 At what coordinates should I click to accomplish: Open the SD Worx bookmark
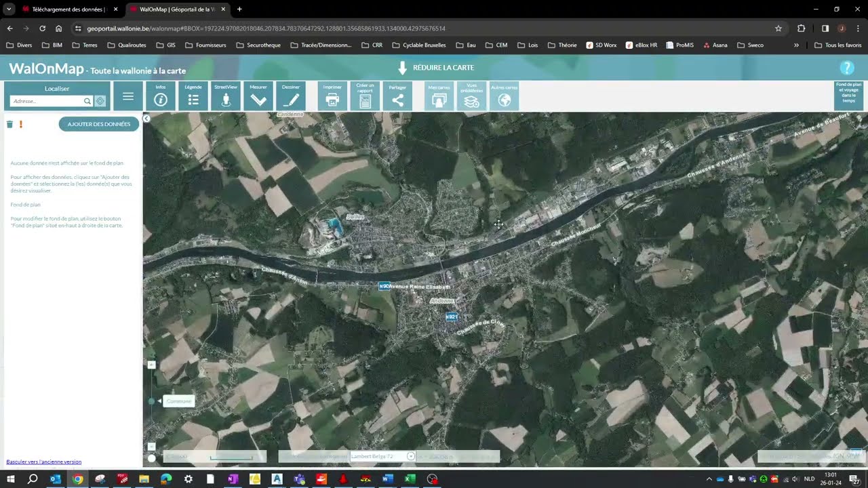tap(601, 45)
